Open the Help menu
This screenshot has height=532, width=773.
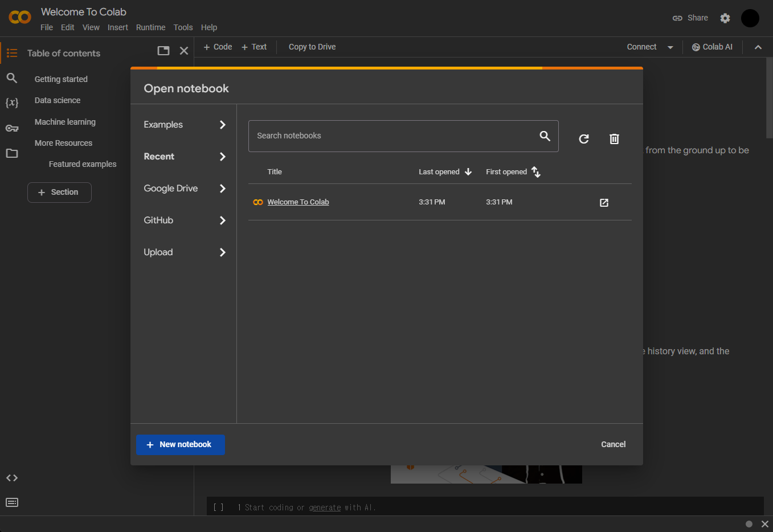(209, 27)
